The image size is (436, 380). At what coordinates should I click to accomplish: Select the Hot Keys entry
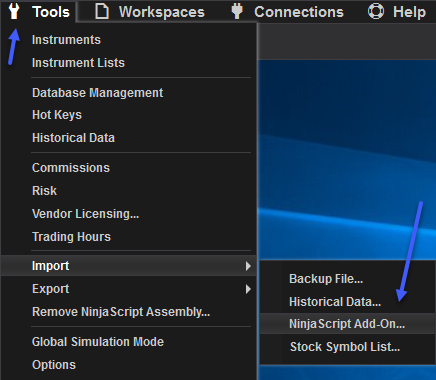(57, 115)
